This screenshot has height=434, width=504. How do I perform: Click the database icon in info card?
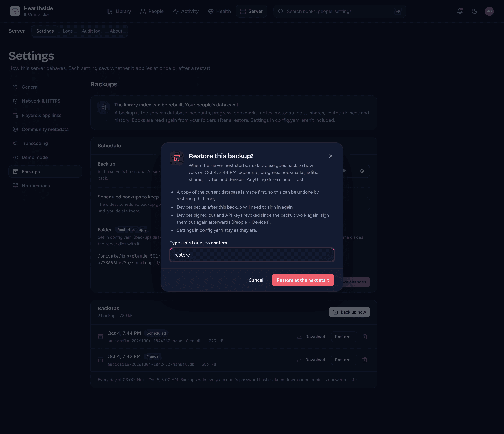(103, 107)
